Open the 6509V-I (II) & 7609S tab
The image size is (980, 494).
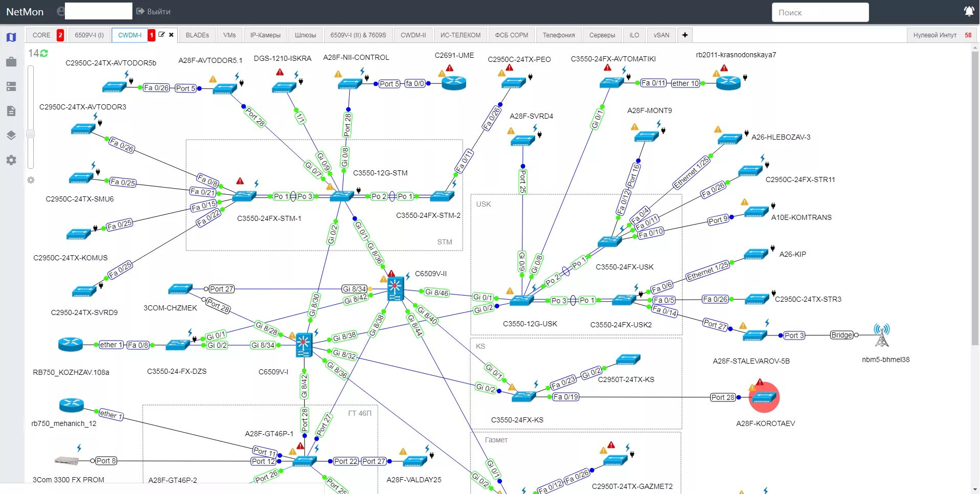tap(358, 35)
